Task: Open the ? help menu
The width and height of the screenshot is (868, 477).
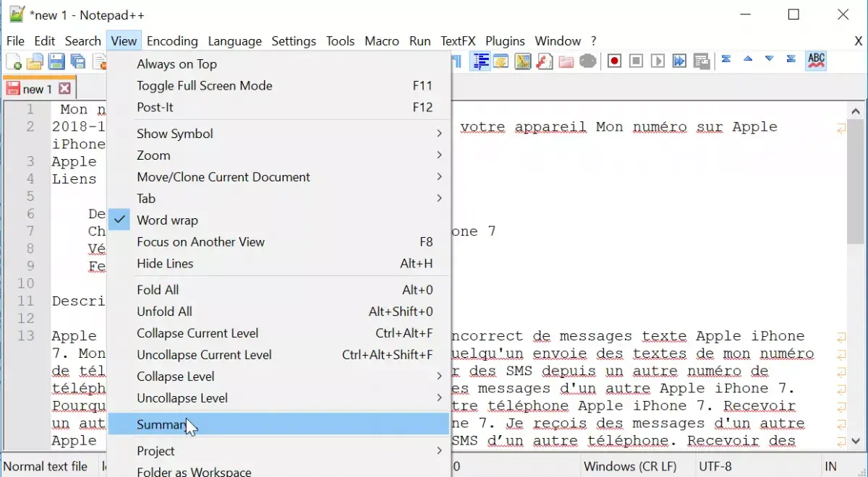Action: (594, 41)
